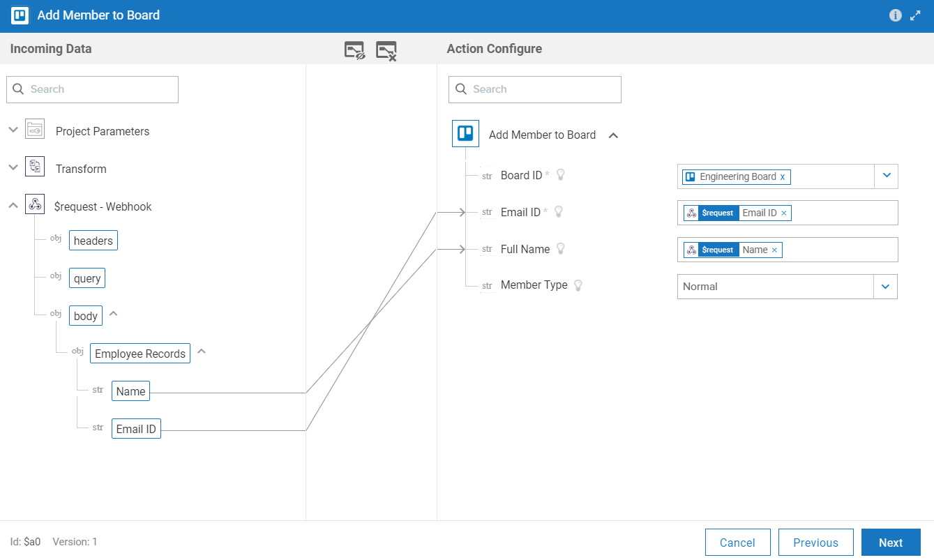Go back with the Previous button
The image size is (934, 560).
point(815,543)
